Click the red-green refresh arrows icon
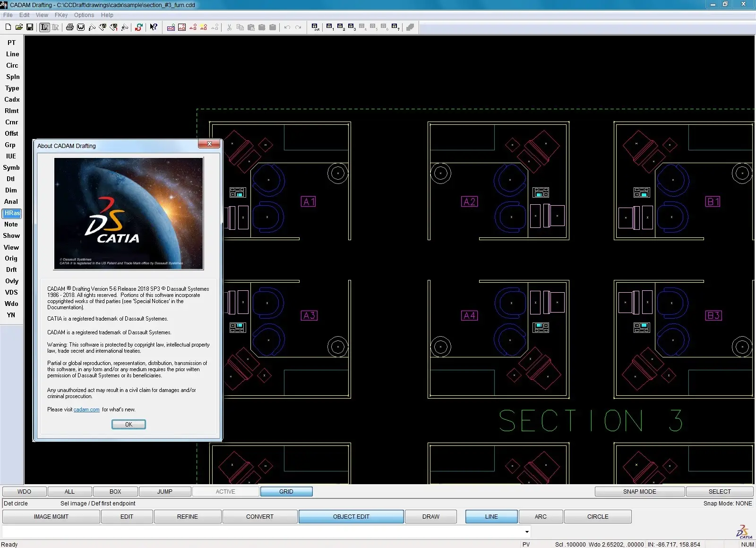This screenshot has height=548, width=756. pos(138,27)
